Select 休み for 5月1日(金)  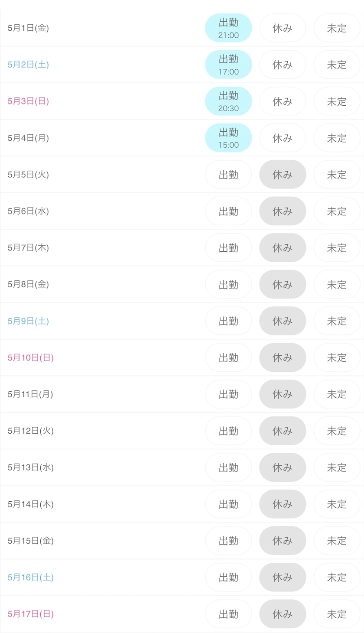283,28
